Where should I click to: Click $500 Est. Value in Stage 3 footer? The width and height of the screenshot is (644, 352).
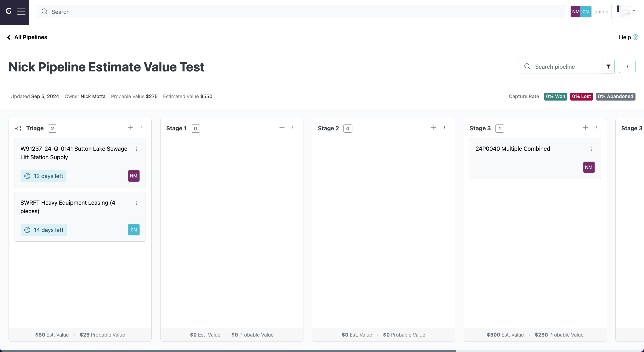tap(505, 335)
